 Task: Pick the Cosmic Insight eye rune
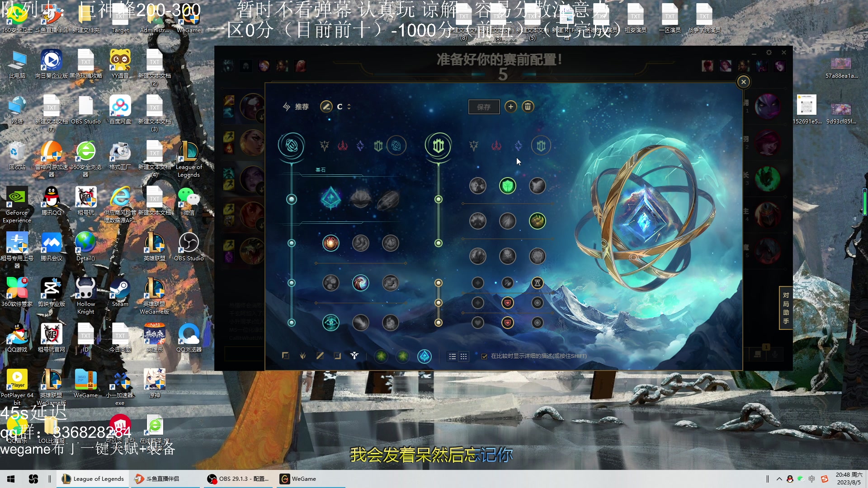pos(330,323)
